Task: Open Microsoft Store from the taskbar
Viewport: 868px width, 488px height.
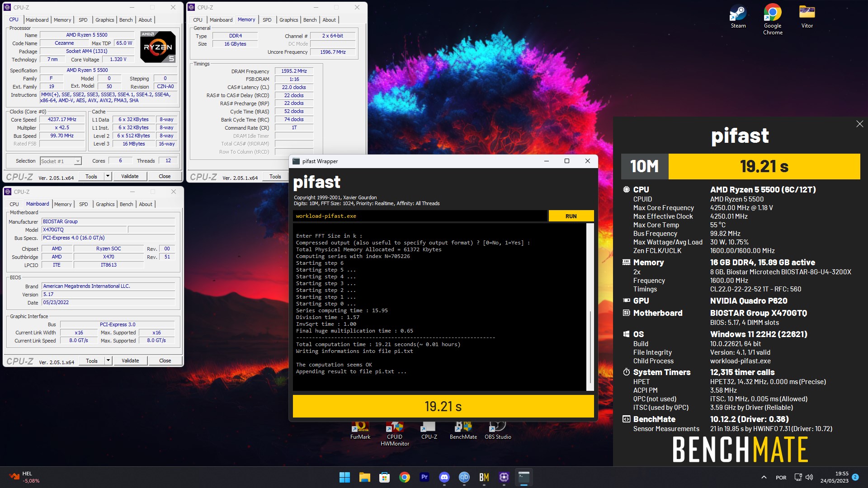Action: point(384,477)
